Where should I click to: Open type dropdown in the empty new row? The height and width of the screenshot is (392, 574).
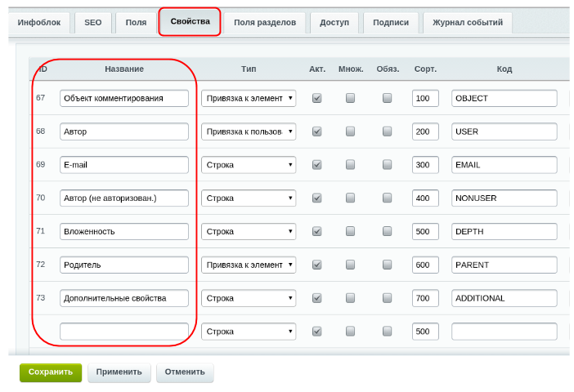point(248,332)
